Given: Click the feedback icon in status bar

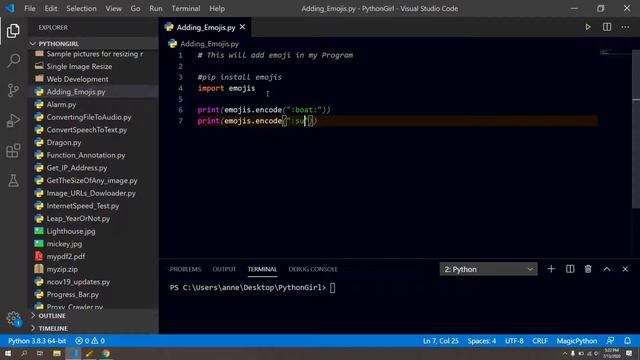Looking at the screenshot, I should click(x=611, y=340).
